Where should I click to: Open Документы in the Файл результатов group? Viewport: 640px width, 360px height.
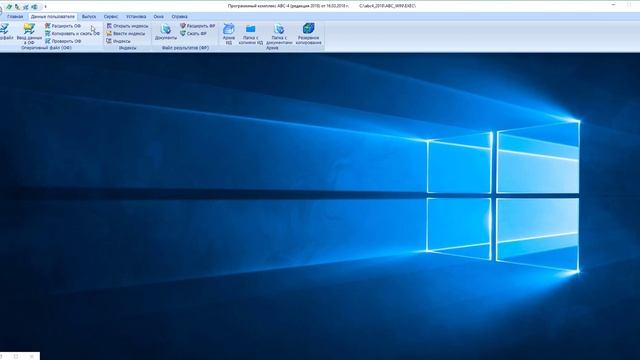pyautogui.click(x=166, y=32)
